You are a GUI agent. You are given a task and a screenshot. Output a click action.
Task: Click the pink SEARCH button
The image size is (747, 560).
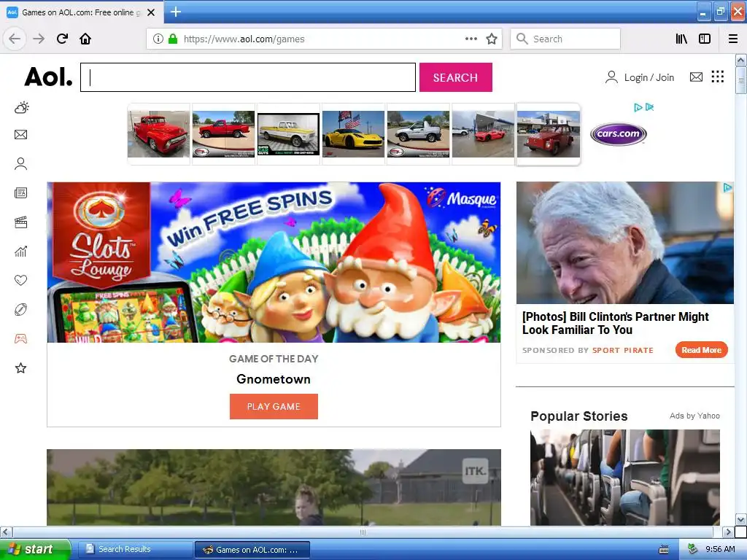(455, 77)
